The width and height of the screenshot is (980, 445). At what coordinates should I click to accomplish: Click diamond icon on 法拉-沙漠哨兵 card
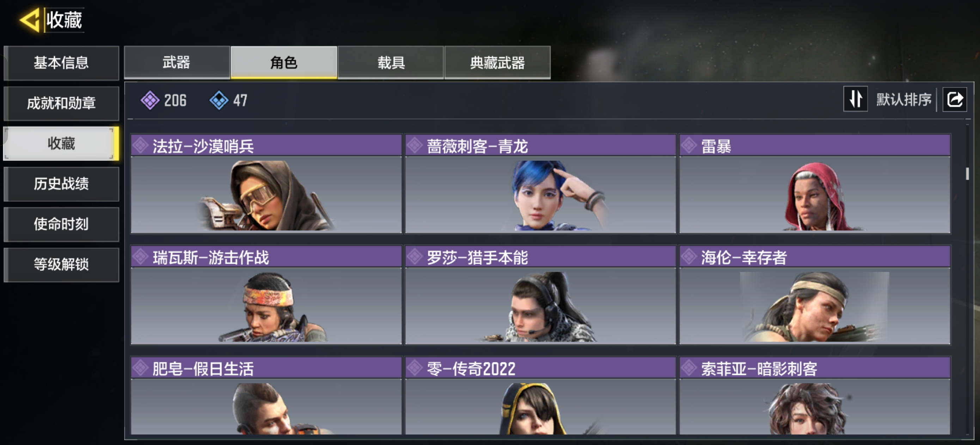pyautogui.click(x=140, y=145)
